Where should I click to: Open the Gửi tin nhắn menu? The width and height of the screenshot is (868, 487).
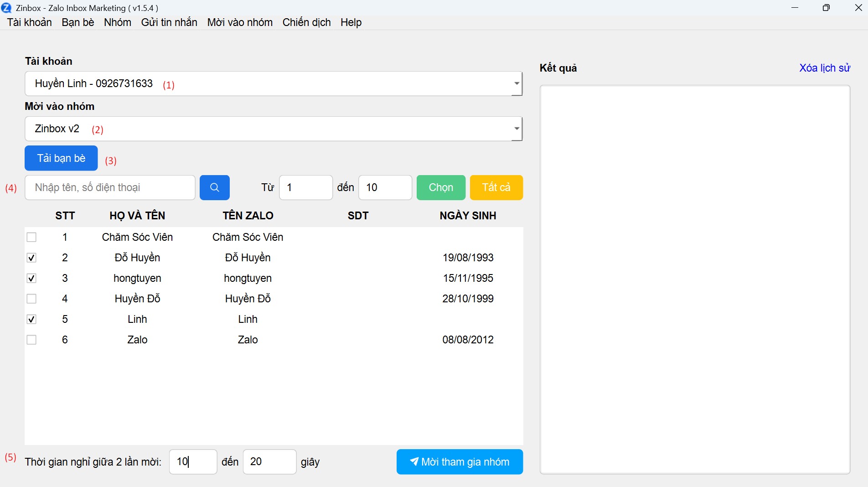(169, 22)
